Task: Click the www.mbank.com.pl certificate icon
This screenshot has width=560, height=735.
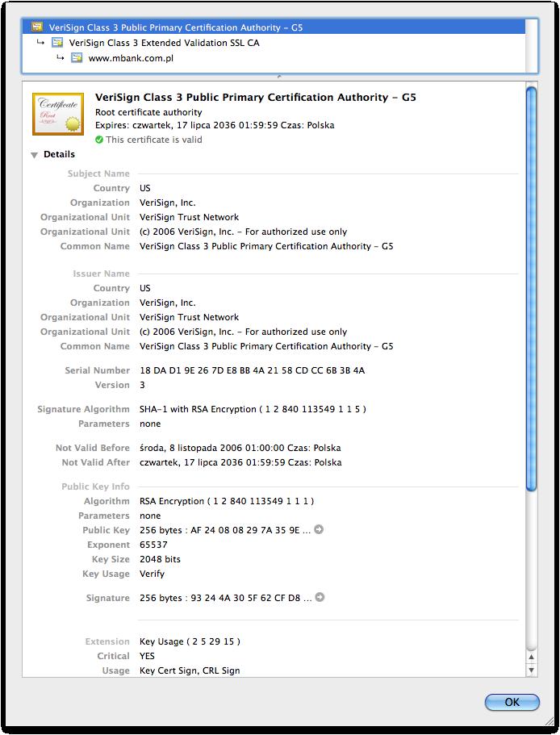Action: point(77,58)
